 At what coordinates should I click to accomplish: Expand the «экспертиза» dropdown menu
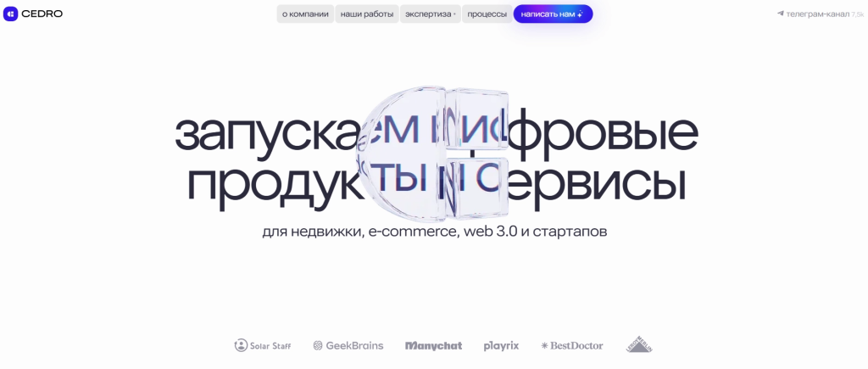(431, 14)
